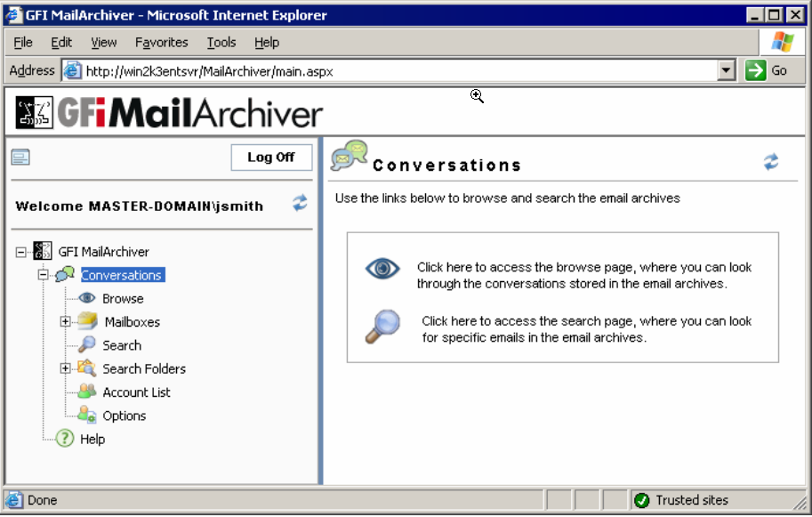The height and width of the screenshot is (517, 812).
Task: Refresh the welcome panel via its arrows icon
Action: click(x=300, y=203)
